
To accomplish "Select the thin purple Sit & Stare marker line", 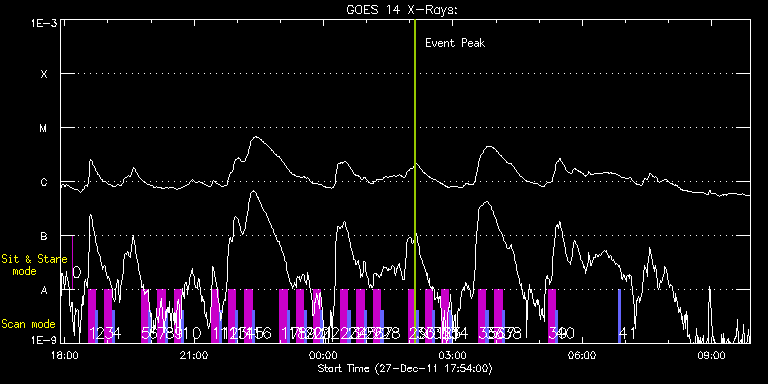I will 72,263.
